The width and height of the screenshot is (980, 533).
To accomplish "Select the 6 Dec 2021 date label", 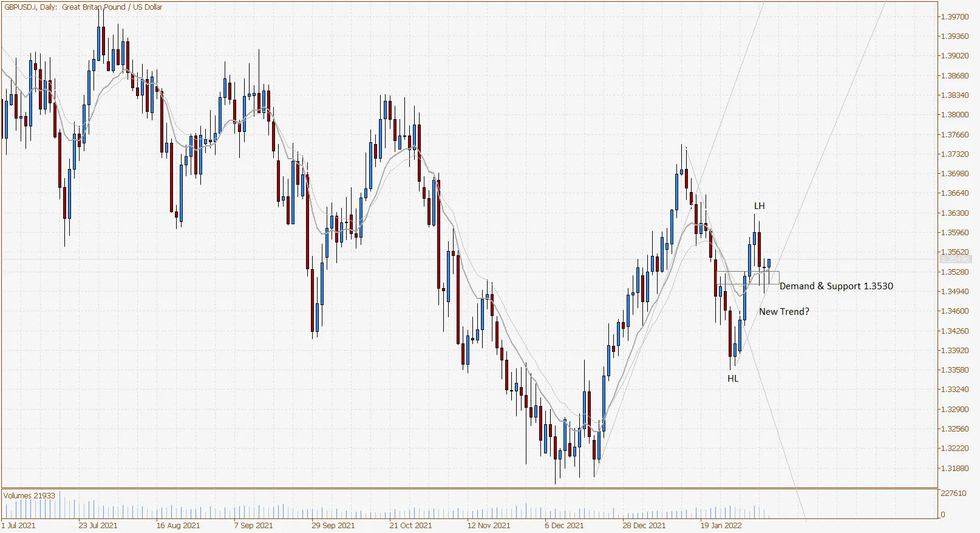I will click(564, 526).
